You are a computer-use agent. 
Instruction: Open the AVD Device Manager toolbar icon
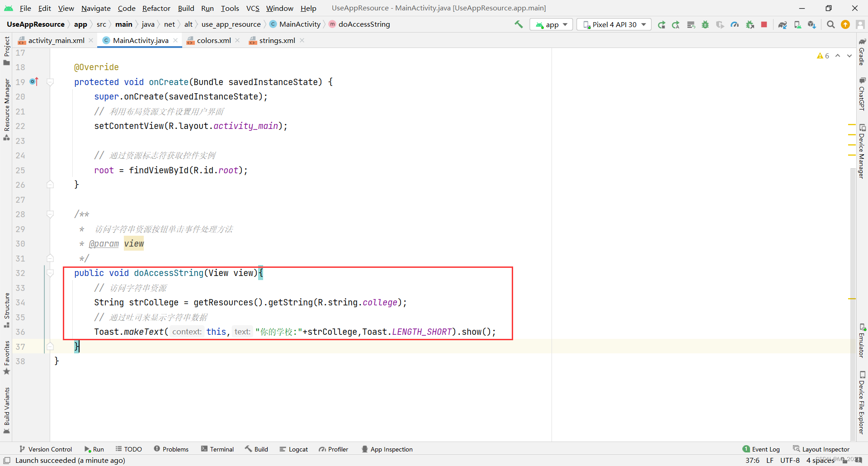[x=797, y=24]
